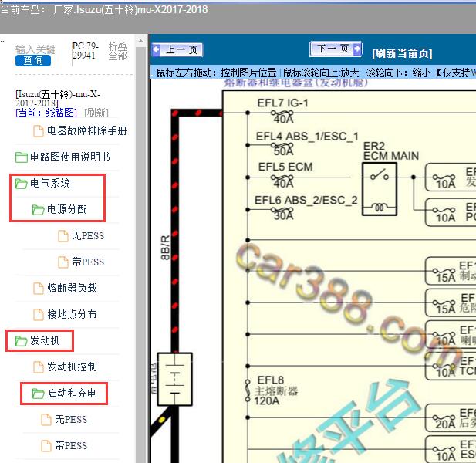The height and width of the screenshot is (463, 476).
Task: Click the folder icon beside 电源分配
Action: (39, 209)
